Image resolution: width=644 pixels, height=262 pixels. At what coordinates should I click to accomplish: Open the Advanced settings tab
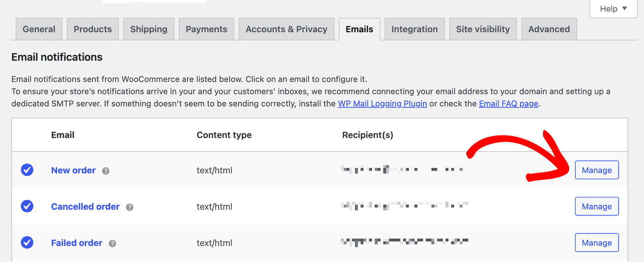[549, 29]
